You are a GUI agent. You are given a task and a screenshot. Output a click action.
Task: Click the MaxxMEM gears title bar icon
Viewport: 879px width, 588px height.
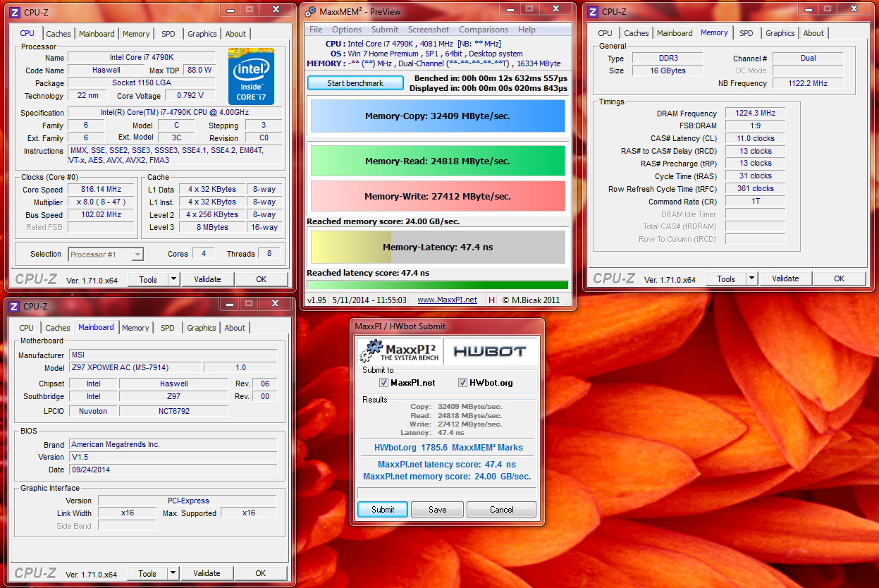tap(310, 11)
